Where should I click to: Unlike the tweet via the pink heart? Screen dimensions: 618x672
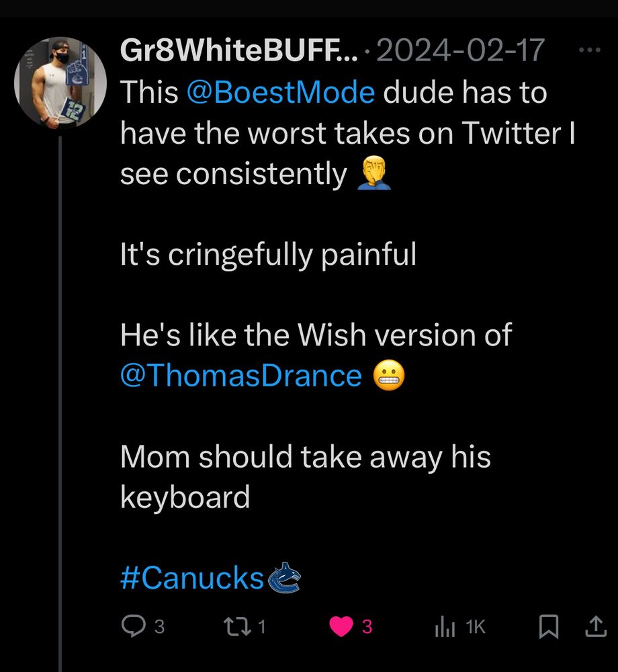[343, 627]
